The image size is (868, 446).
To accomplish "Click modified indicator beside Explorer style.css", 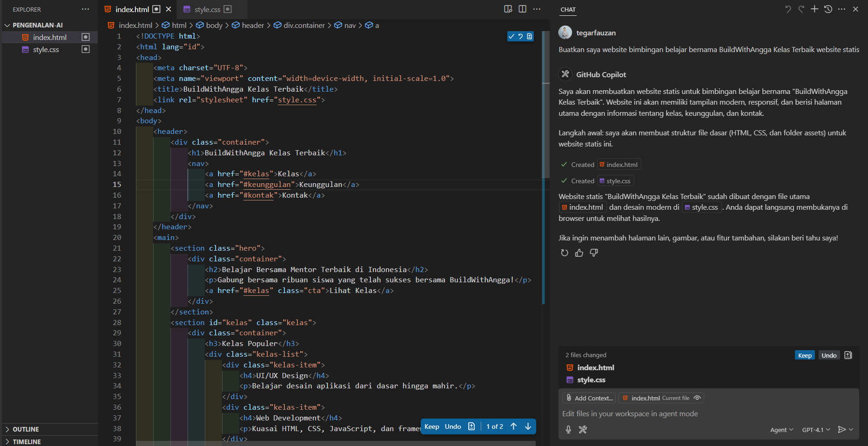I will [x=86, y=49].
